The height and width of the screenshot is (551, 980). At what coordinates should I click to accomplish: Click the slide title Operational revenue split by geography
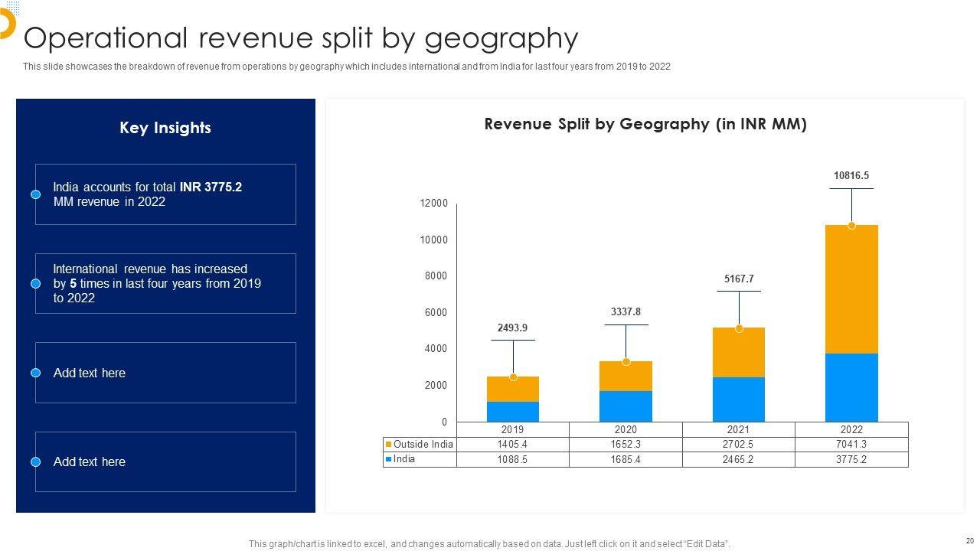(301, 37)
